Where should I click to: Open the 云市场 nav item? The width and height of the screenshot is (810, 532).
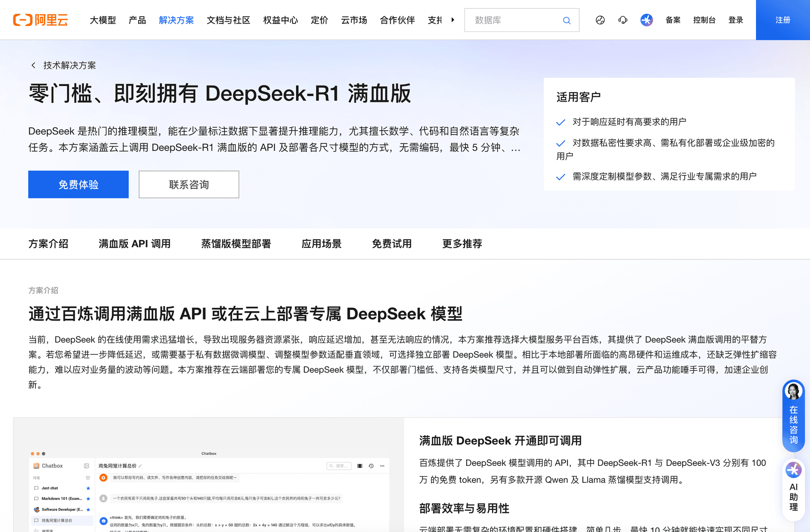pos(354,20)
